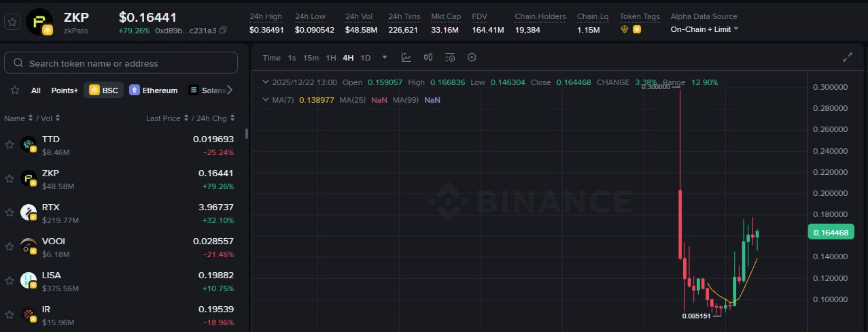Click the Mkt Cap value 33.16M

point(445,30)
